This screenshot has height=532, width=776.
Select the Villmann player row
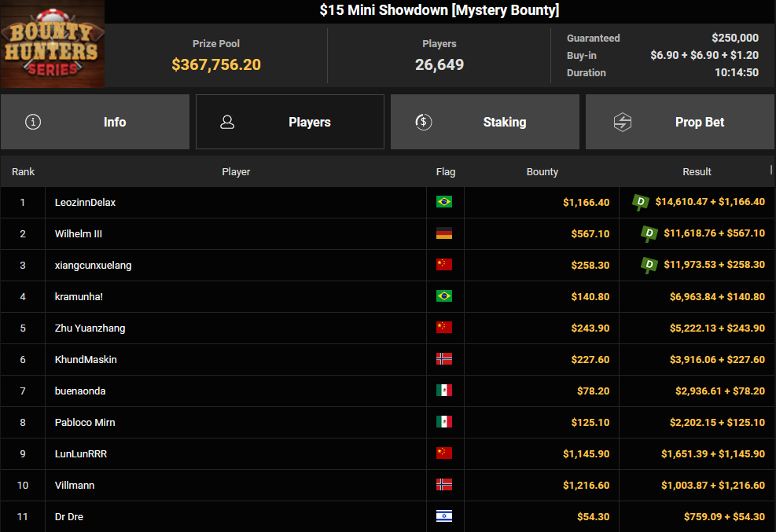pyautogui.click(x=75, y=485)
